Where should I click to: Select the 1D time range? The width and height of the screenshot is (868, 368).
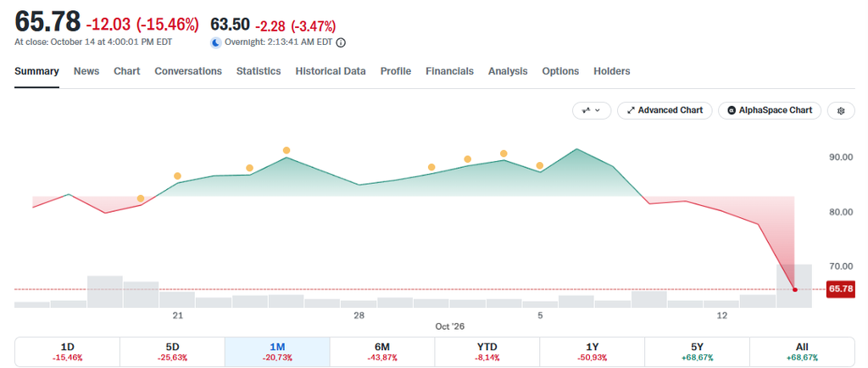point(67,351)
